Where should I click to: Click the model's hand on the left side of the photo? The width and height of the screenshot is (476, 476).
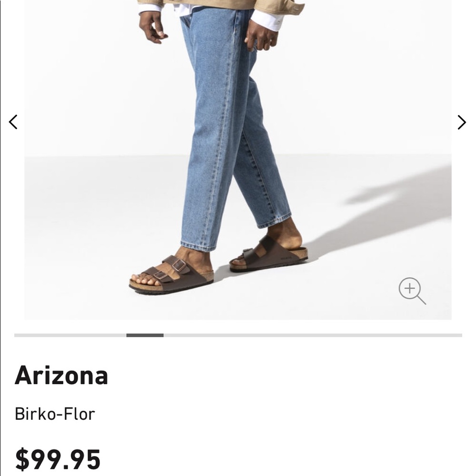(x=152, y=27)
